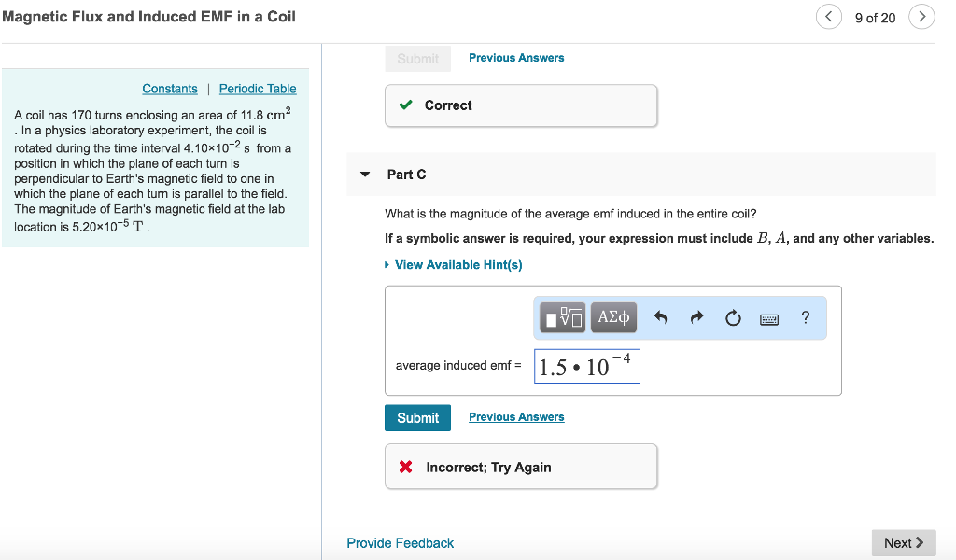Redo the last change in the answer box
Image resolution: width=956 pixels, height=560 pixels.
coord(696,317)
